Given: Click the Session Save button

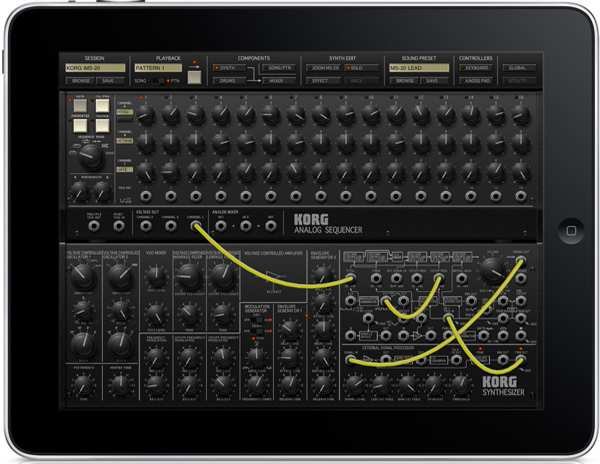Looking at the screenshot, I should click(x=110, y=81).
